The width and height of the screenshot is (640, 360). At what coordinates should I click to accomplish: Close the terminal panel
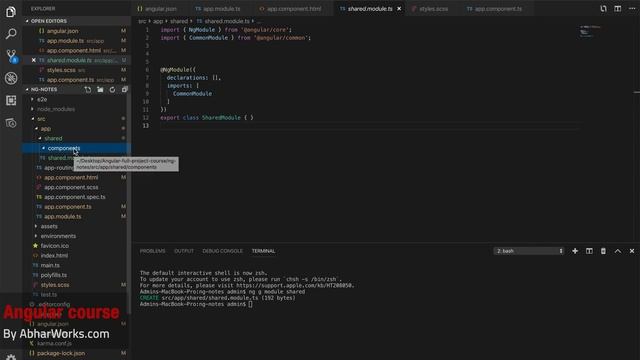pos(632,251)
